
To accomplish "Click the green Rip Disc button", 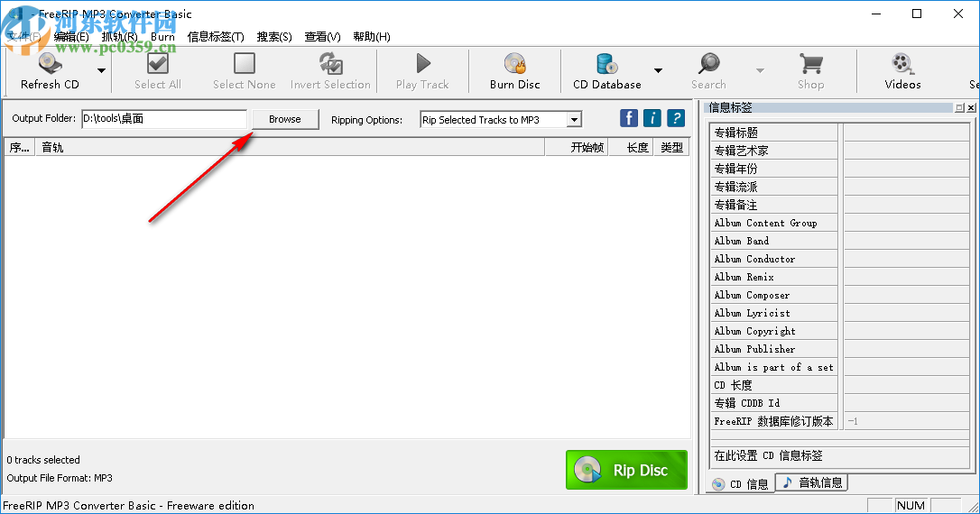I will click(x=626, y=470).
